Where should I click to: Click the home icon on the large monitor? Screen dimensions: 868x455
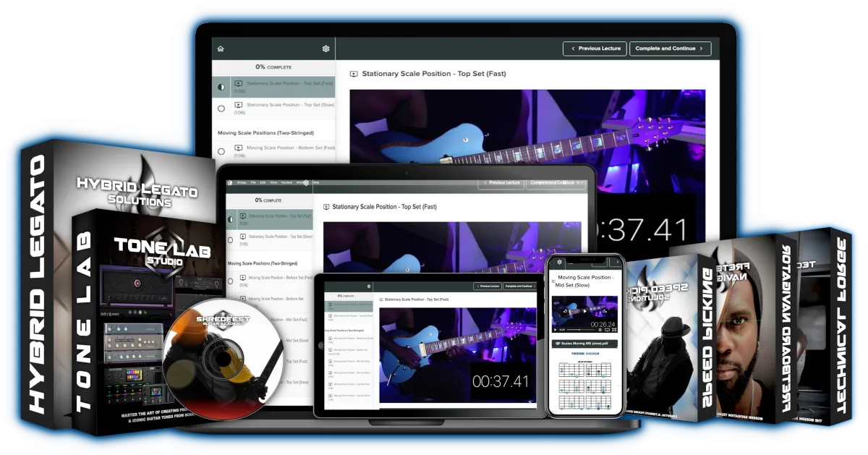pos(221,48)
